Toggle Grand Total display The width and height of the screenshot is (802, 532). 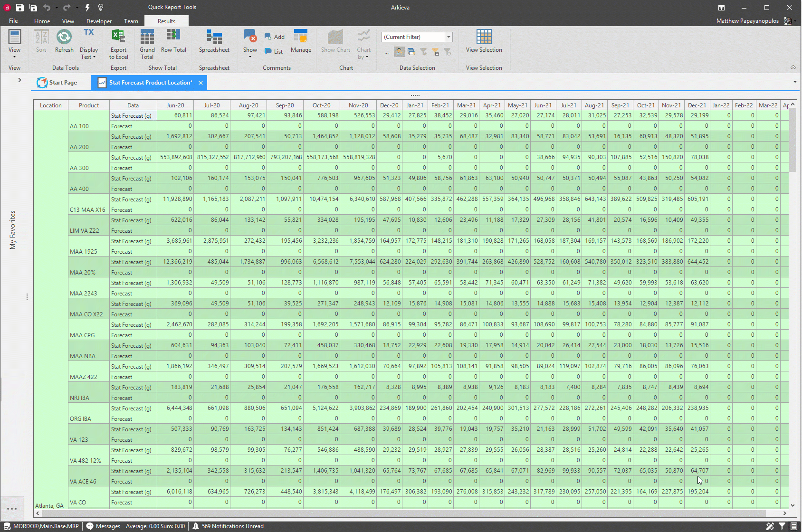pyautogui.click(x=147, y=44)
